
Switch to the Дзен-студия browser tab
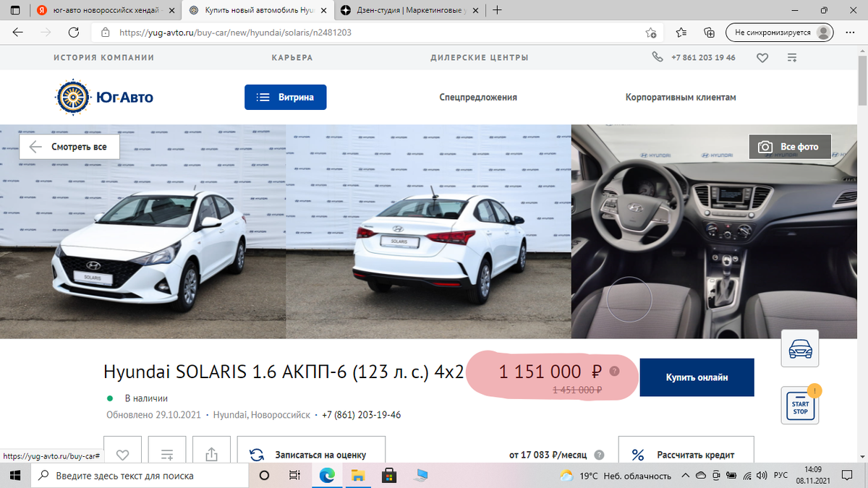click(x=405, y=11)
